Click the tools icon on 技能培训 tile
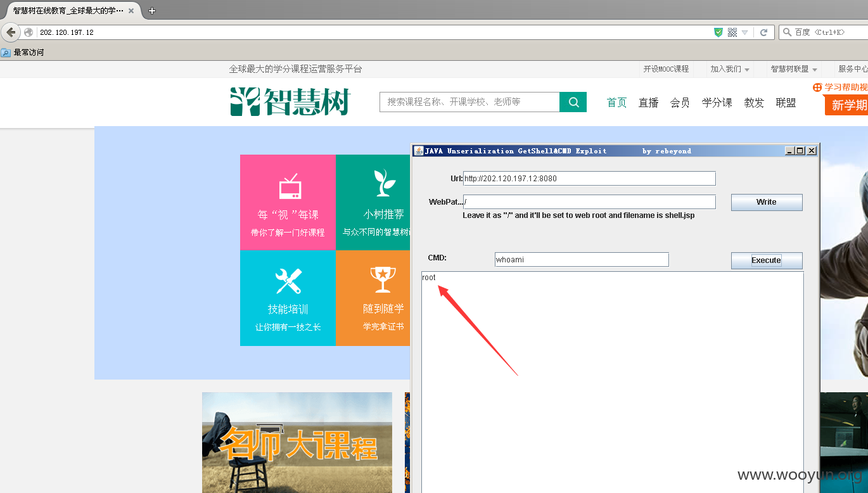Image resolution: width=868 pixels, height=493 pixels. (x=288, y=281)
